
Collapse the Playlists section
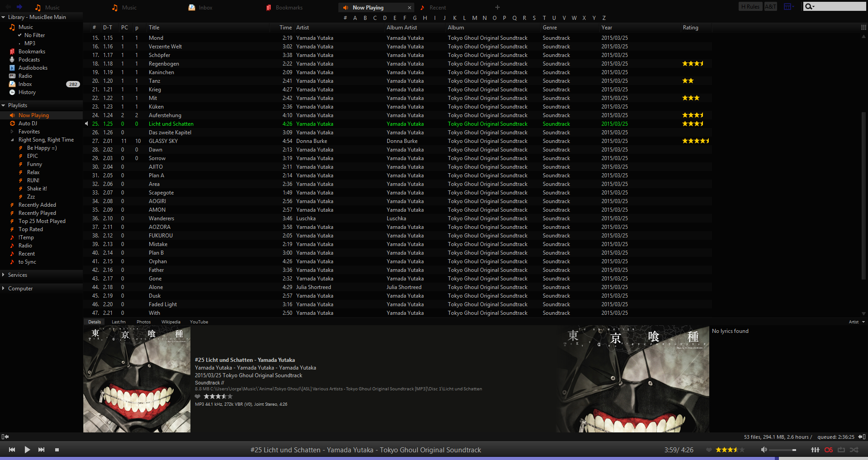click(3, 105)
